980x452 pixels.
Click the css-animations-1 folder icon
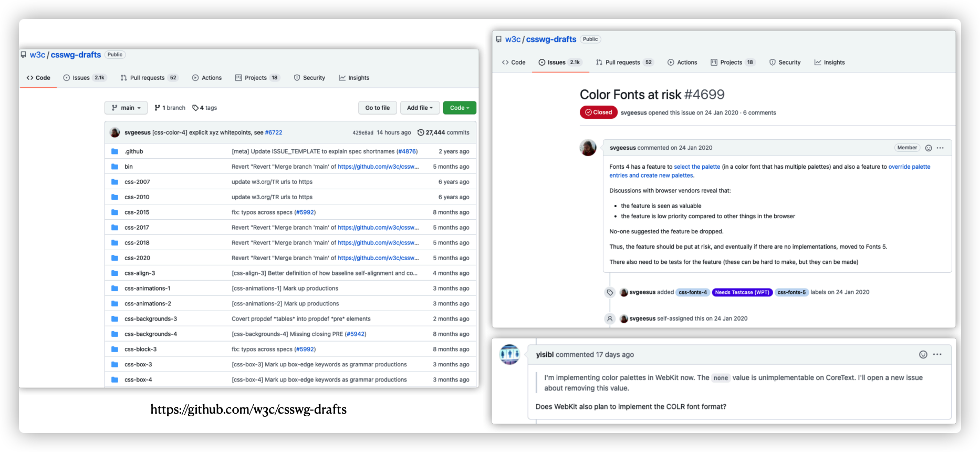point(114,289)
